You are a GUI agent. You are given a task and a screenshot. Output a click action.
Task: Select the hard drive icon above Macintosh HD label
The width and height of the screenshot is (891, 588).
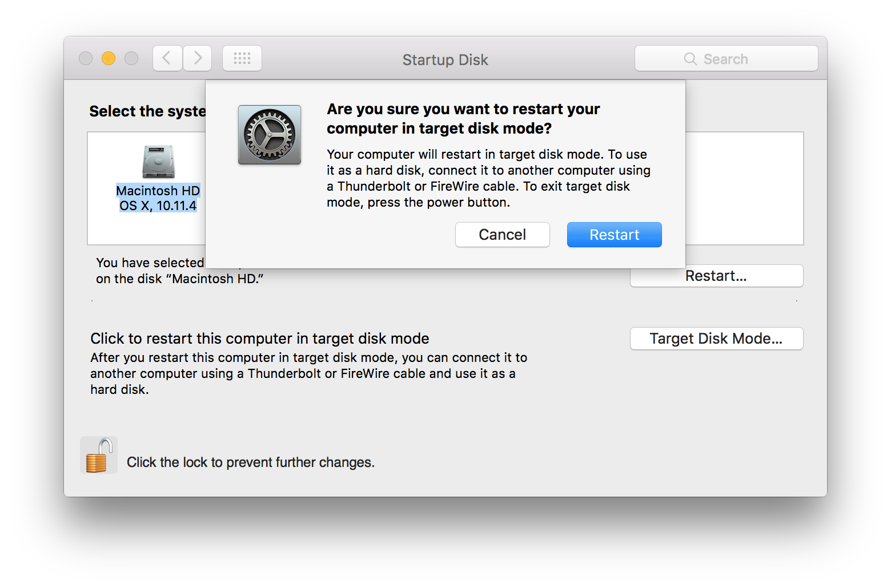158,163
